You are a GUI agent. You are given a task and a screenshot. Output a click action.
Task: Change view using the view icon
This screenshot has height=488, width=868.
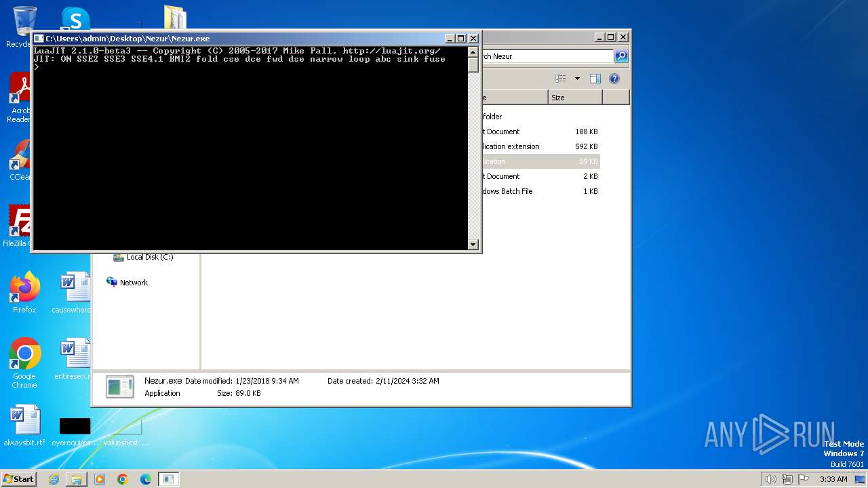click(560, 79)
